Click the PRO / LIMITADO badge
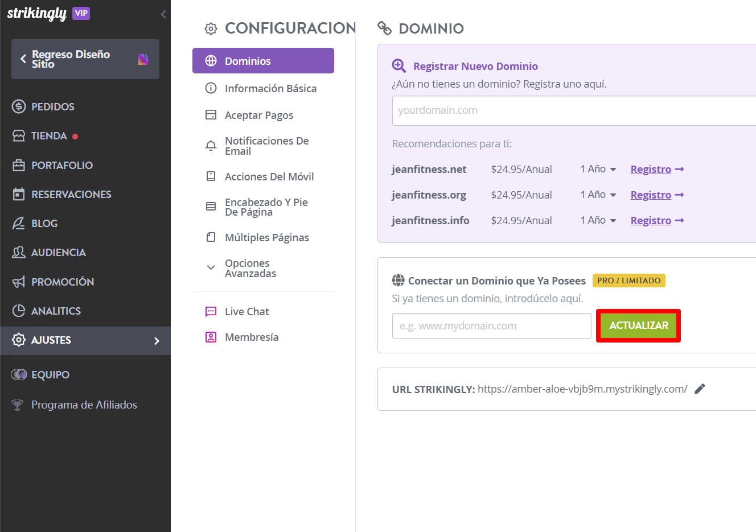Image resolution: width=756 pixels, height=532 pixels. click(629, 281)
